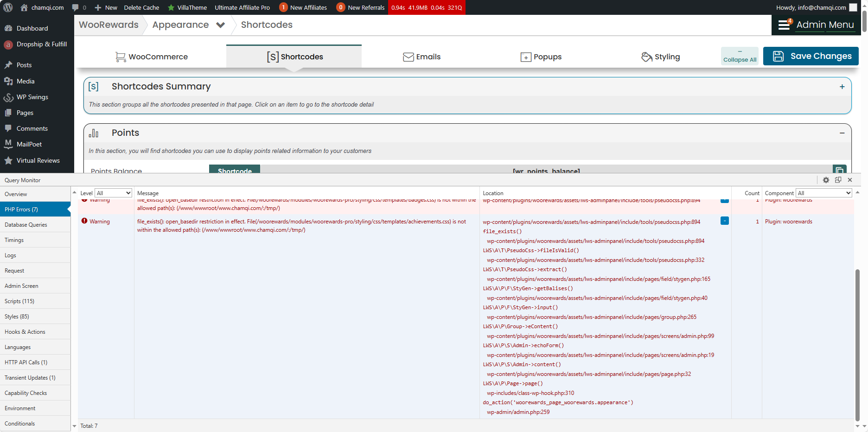Open Scripts (115) panel
Screen dimensions: 868x432
click(x=35, y=301)
